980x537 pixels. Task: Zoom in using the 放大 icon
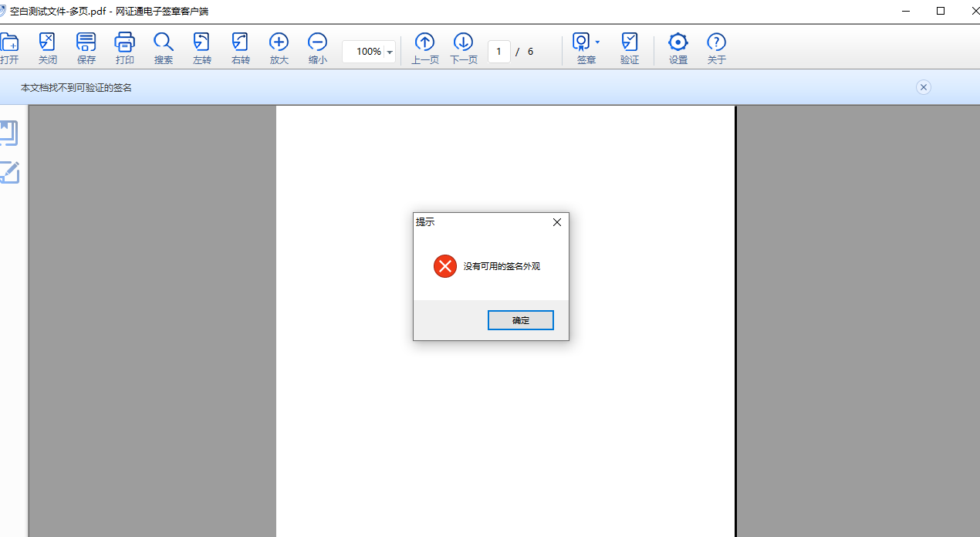[x=279, y=43]
